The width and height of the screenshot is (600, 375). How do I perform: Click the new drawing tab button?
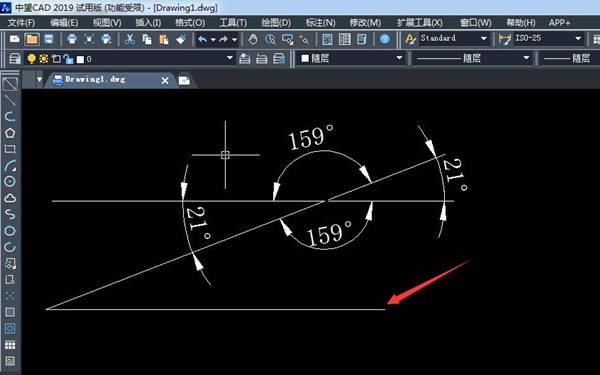point(184,80)
